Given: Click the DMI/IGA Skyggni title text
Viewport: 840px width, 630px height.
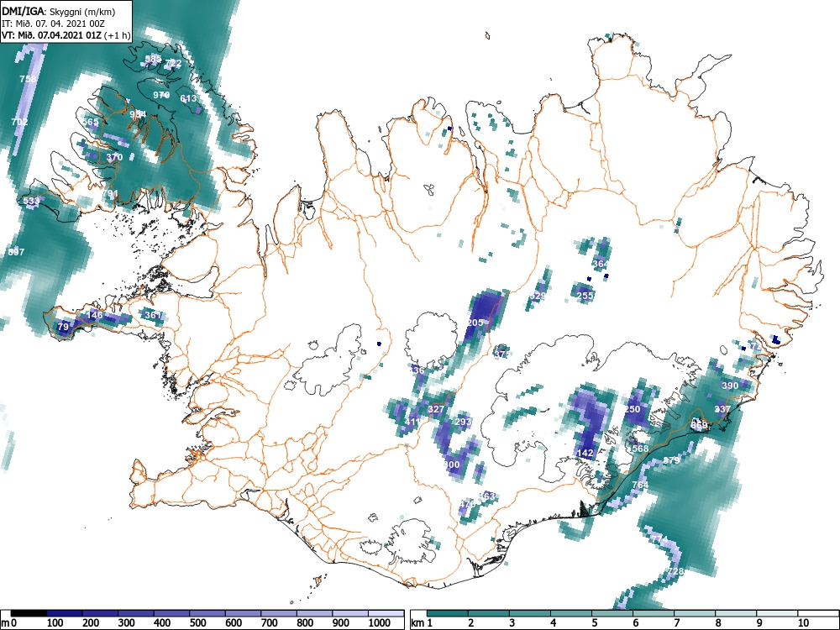Looking at the screenshot, I should click(59, 11).
